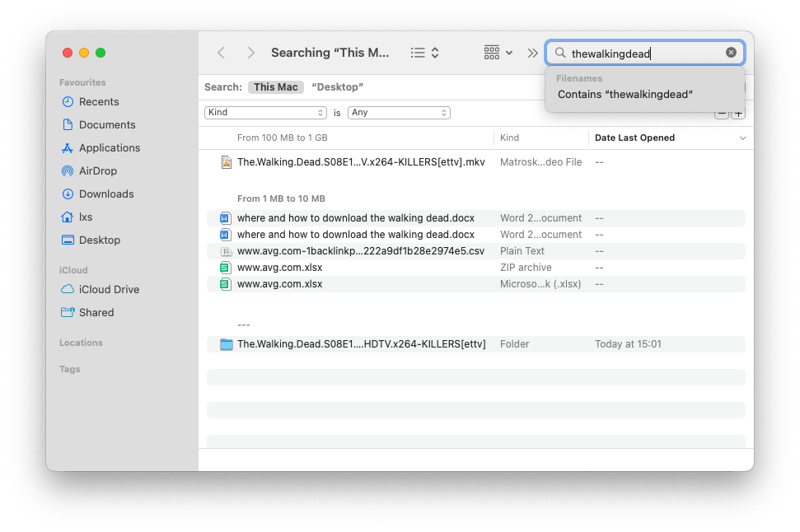Viewport: 800px width, 532px height.
Task: Open the overflow toolbar chevron menu
Action: click(x=532, y=52)
